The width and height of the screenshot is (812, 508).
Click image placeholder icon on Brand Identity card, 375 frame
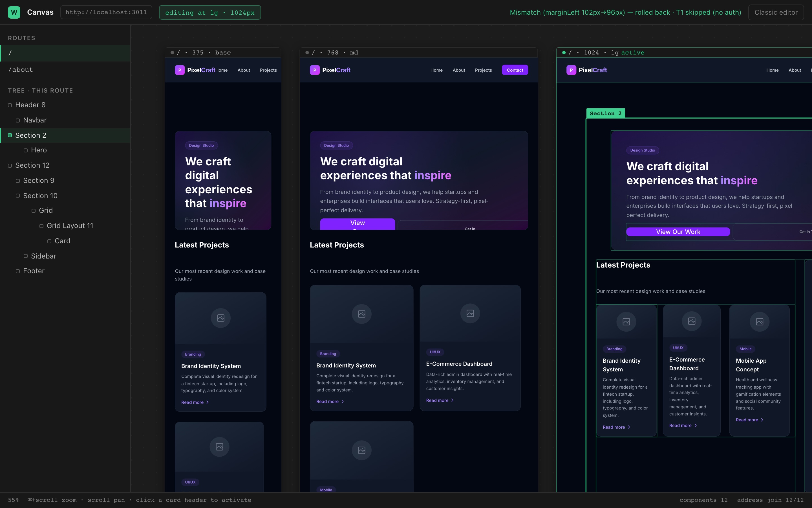221,318
